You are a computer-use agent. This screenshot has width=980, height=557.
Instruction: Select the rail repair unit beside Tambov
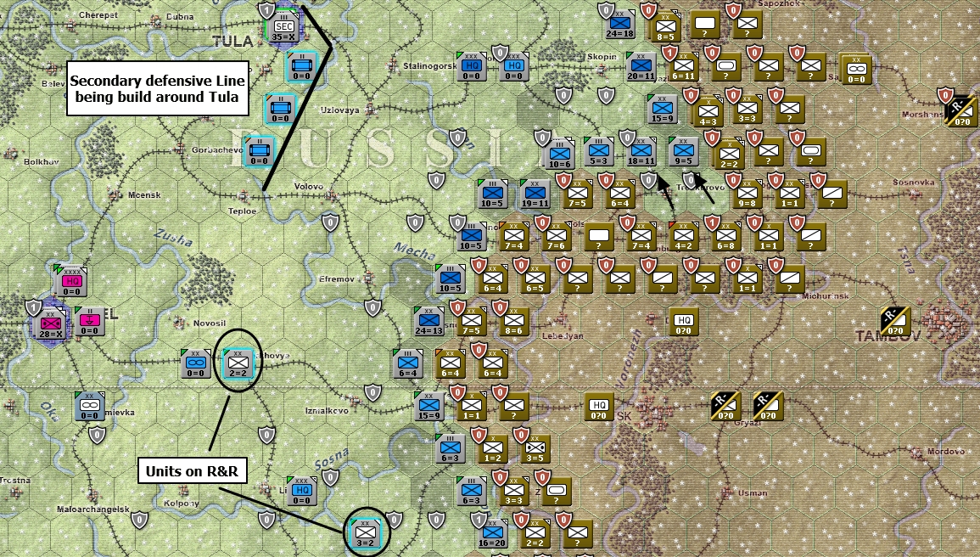[896, 322]
